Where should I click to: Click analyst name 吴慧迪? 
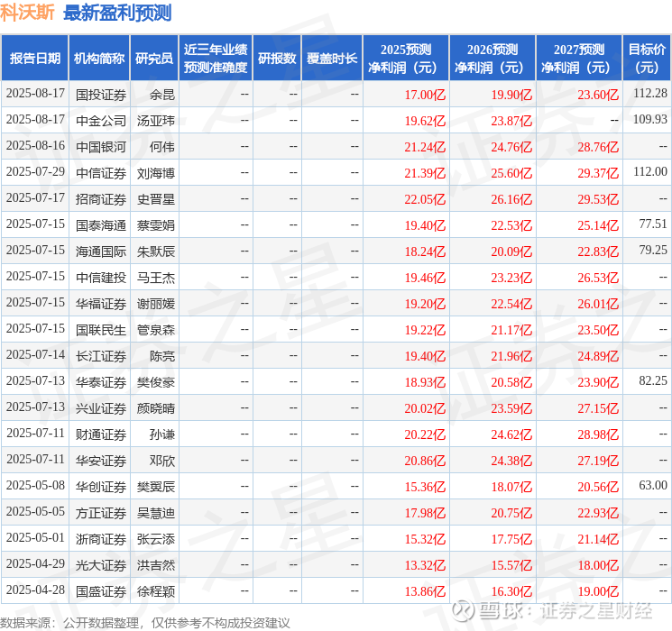coord(155,512)
